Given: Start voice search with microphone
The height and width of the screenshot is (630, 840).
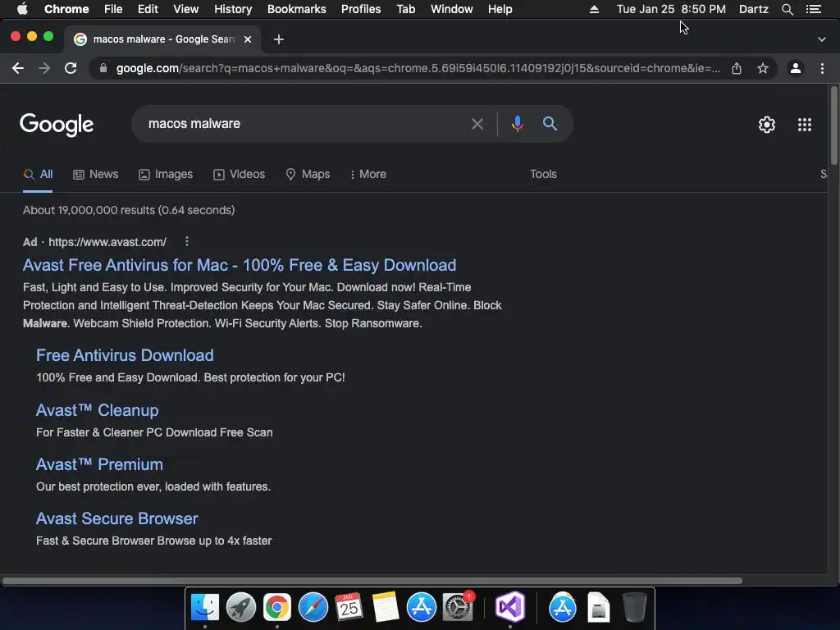Looking at the screenshot, I should click(517, 124).
